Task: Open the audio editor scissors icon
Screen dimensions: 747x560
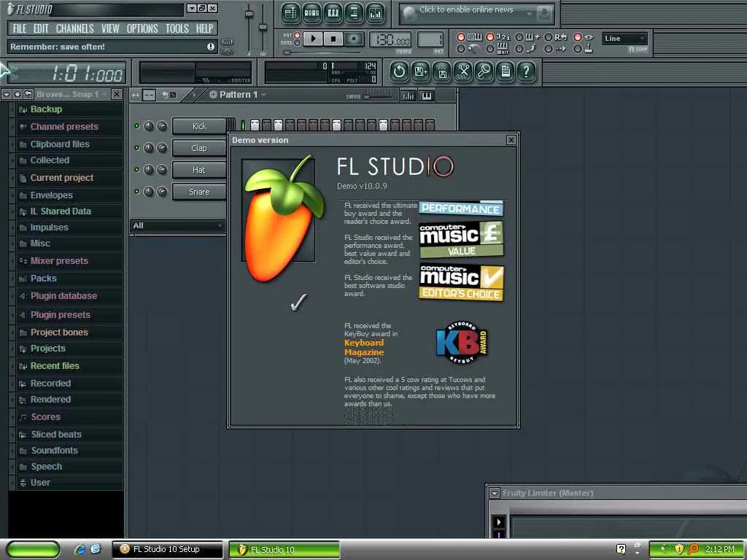Action: (x=463, y=72)
